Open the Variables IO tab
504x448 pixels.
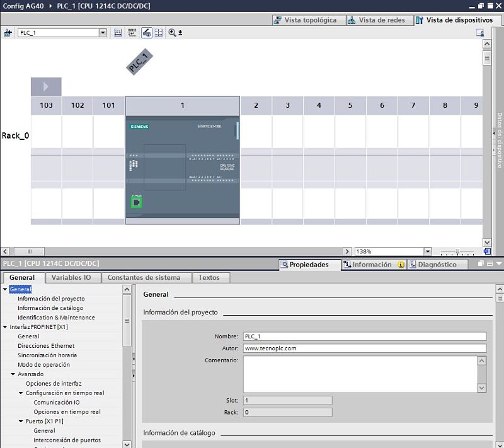(x=71, y=277)
